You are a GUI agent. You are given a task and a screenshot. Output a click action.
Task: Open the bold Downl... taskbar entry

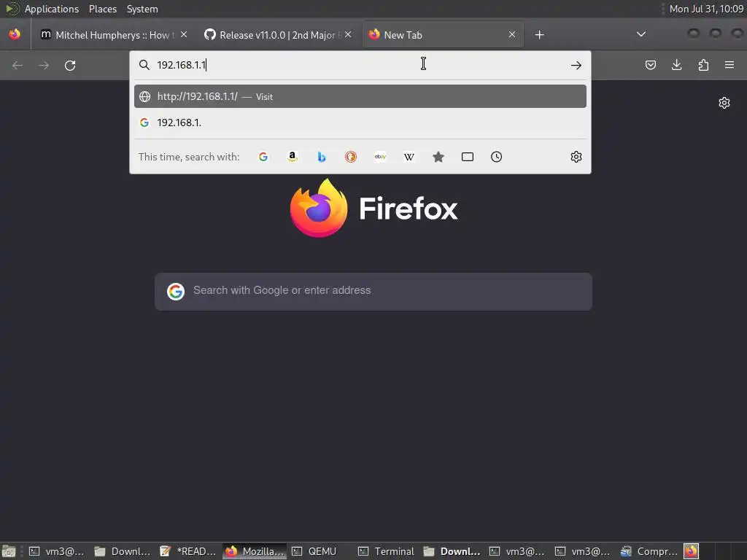click(x=452, y=551)
